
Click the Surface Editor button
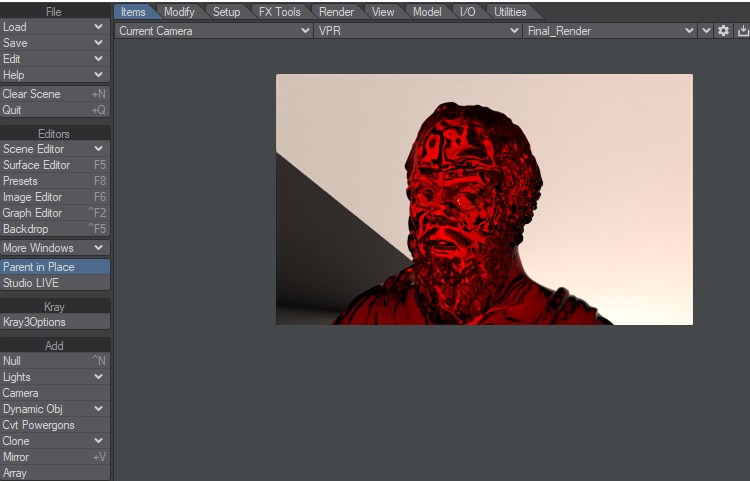(x=54, y=165)
